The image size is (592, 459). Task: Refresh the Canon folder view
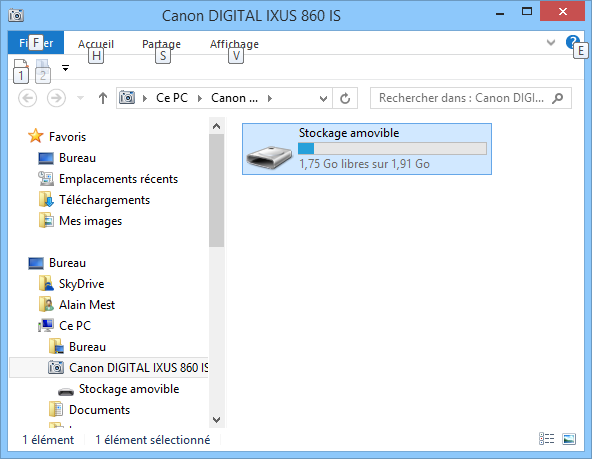click(x=345, y=99)
